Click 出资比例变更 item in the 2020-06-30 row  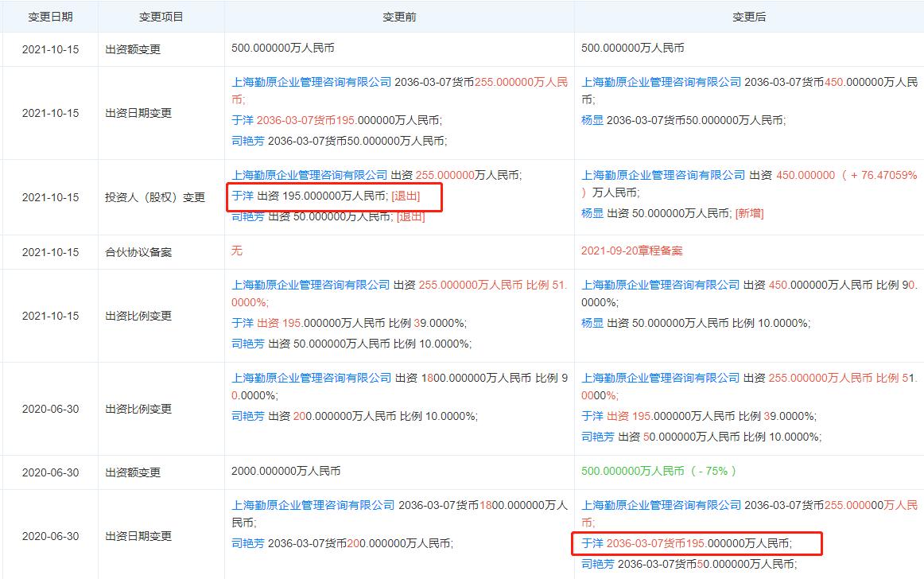[x=138, y=409]
